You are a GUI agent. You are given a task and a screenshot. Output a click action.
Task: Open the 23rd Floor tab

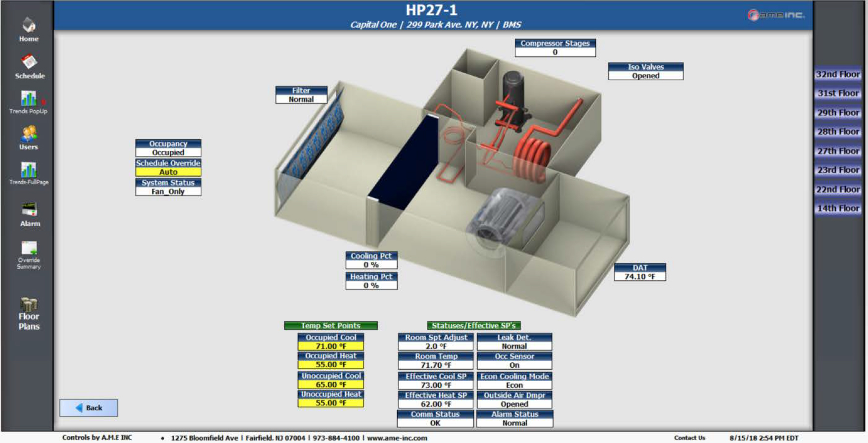click(x=838, y=170)
